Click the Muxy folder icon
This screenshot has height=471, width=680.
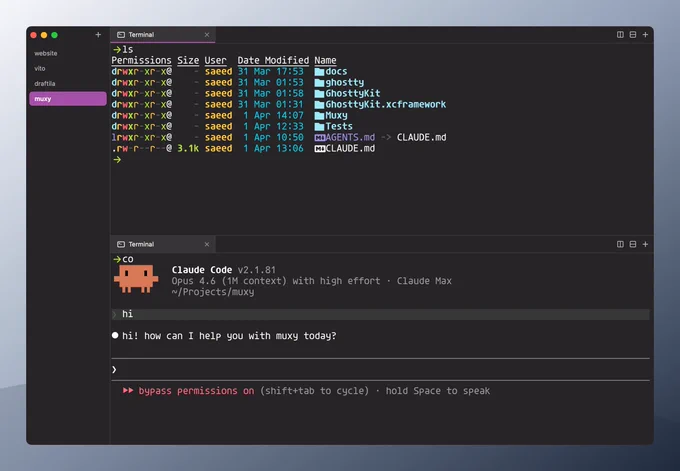[319, 116]
